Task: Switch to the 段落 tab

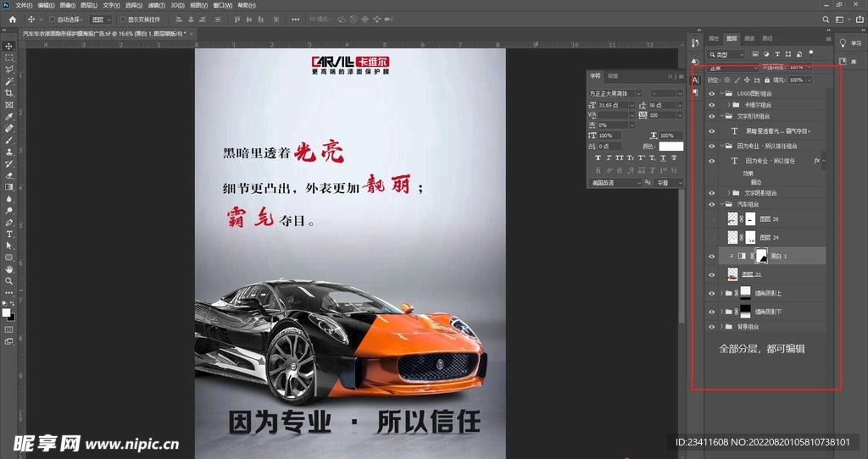Action: point(613,76)
